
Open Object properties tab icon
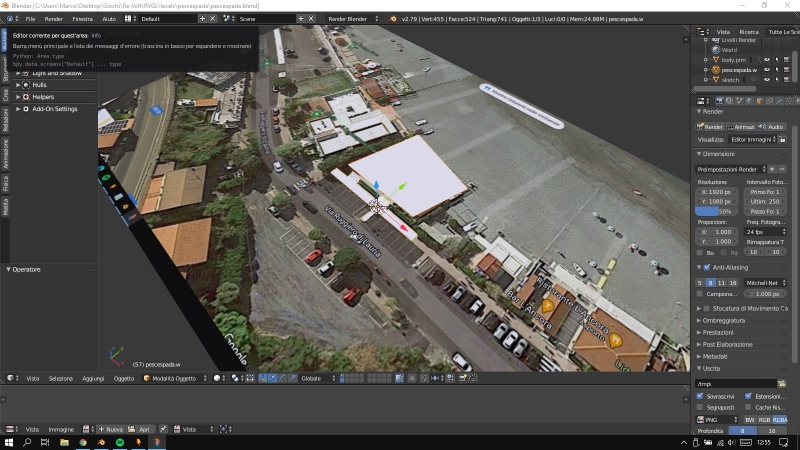[759, 101]
